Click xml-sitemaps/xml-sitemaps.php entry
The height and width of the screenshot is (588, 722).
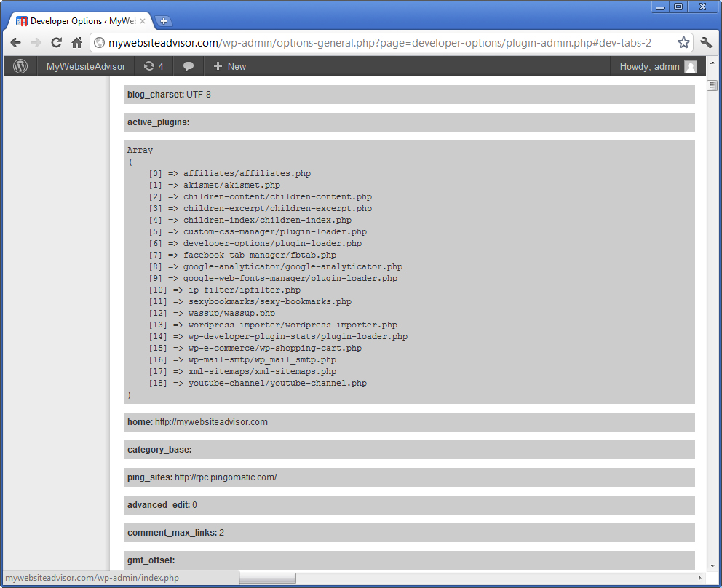pyautogui.click(x=263, y=372)
